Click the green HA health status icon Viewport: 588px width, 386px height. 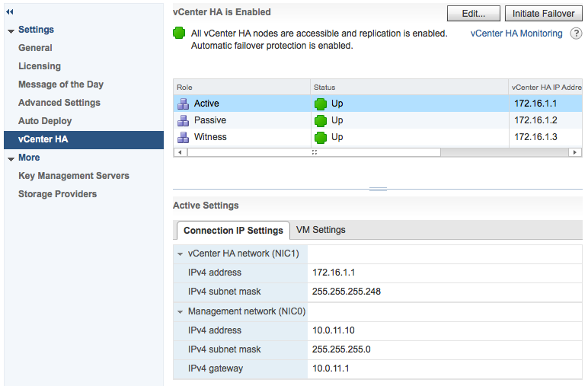[179, 33]
